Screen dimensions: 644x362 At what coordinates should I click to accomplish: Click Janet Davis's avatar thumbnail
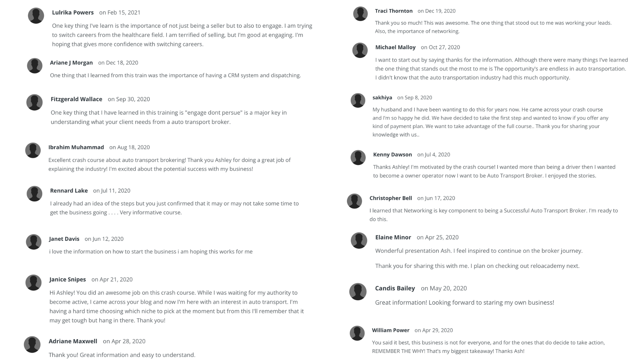(34, 242)
